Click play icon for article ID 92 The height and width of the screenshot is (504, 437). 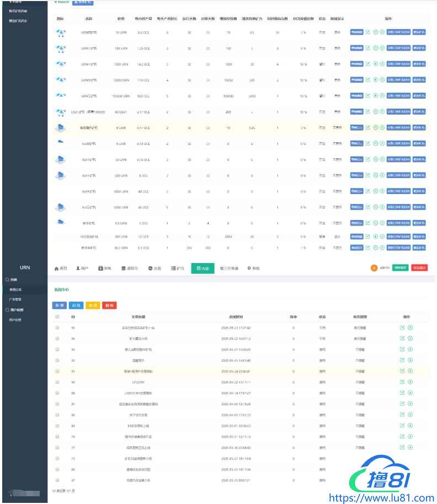410,360
